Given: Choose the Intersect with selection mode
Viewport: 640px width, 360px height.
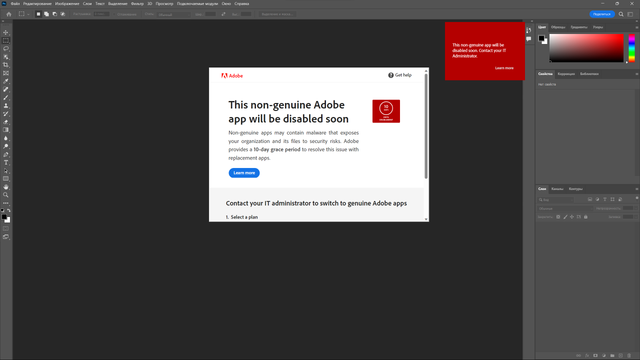Looking at the screenshot, I should pos(63,14).
